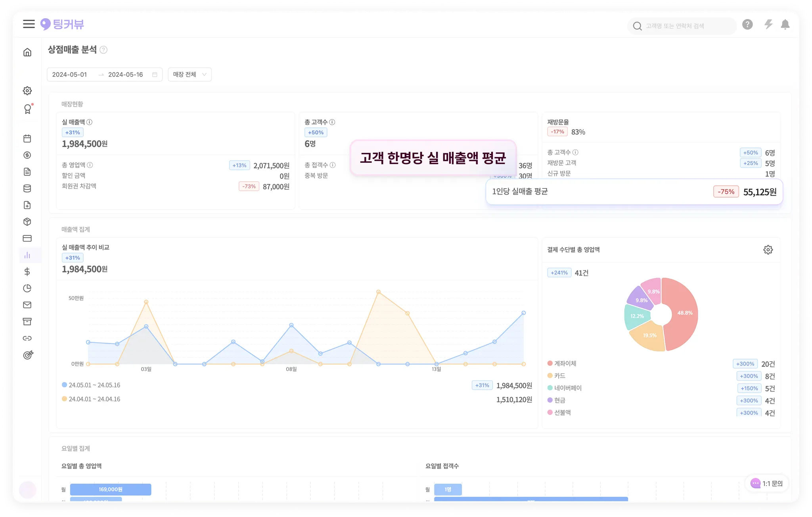Open the hamburger menu
The width and height of the screenshot is (812, 517).
pyautogui.click(x=29, y=24)
